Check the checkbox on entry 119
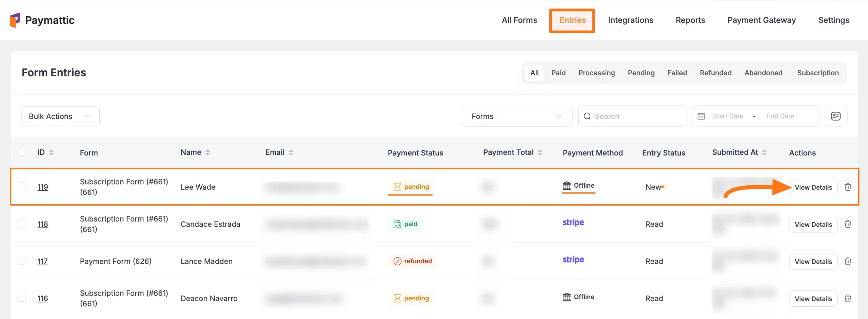868x319 pixels. [22, 186]
